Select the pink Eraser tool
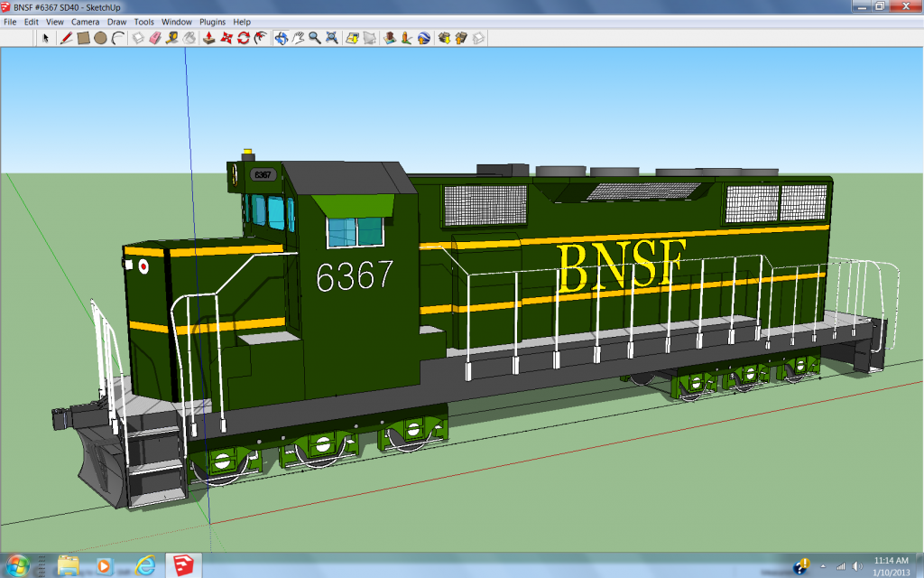Screen dimensions: 924x578 click(155, 38)
